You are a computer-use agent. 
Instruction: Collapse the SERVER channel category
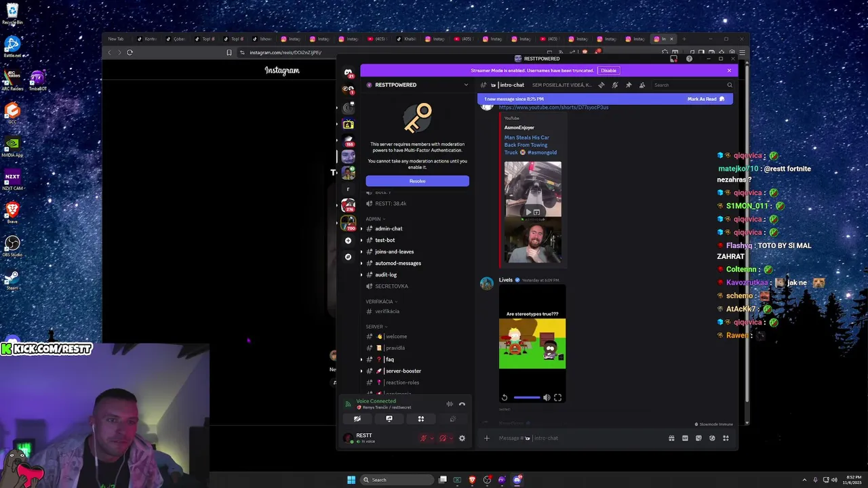point(376,327)
